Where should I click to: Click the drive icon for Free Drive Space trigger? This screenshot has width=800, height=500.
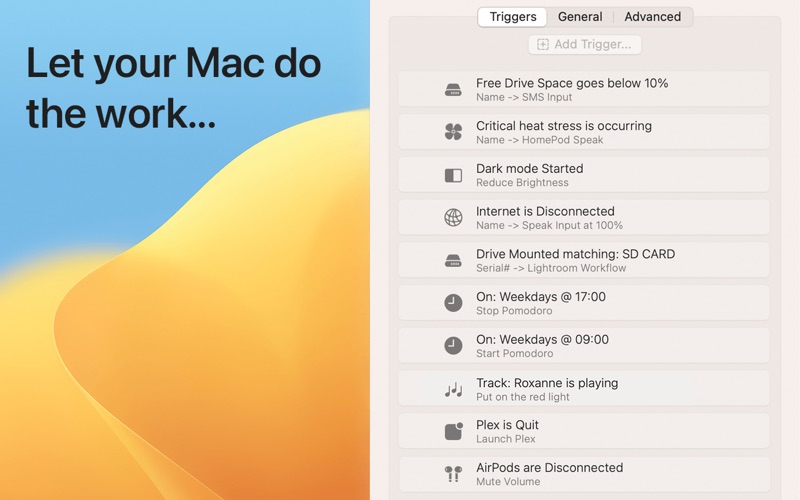click(453, 90)
